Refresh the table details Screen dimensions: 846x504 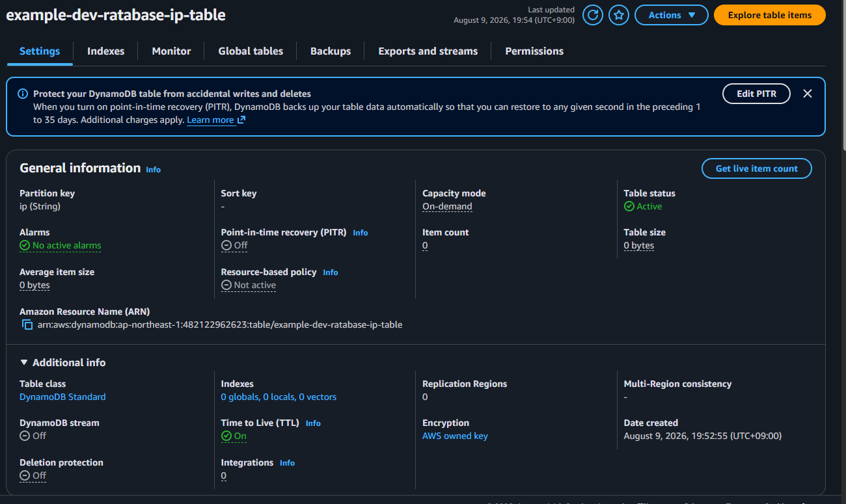[x=593, y=15]
